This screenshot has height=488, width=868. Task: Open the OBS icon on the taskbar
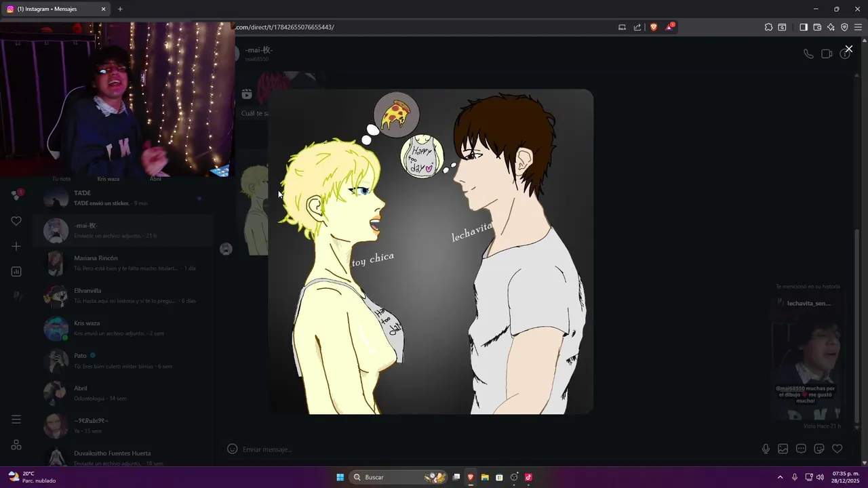514,477
